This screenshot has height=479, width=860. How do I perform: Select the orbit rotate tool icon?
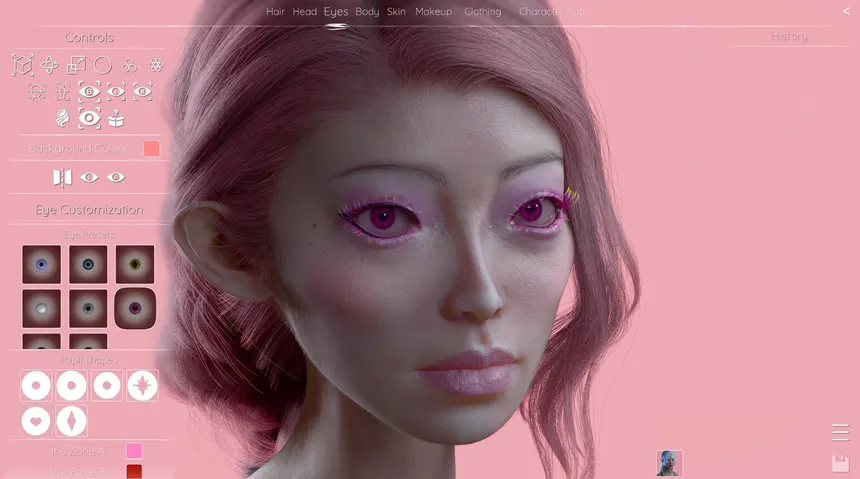pos(49,65)
